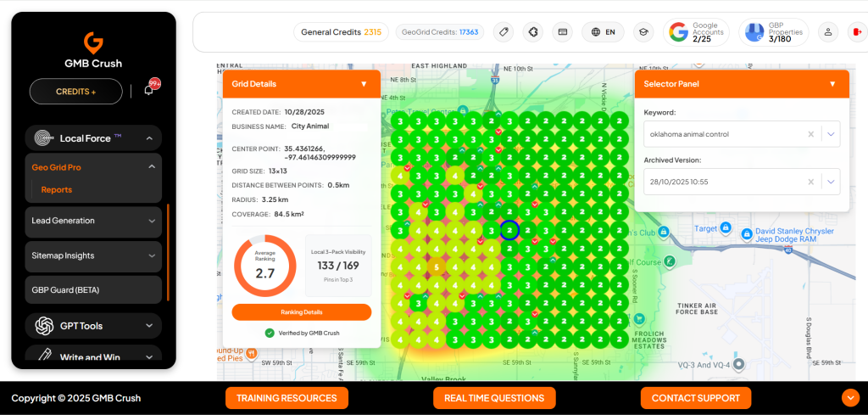Collapse the Local Force section chevron
Viewport: 868px width, 415px height.
point(149,138)
